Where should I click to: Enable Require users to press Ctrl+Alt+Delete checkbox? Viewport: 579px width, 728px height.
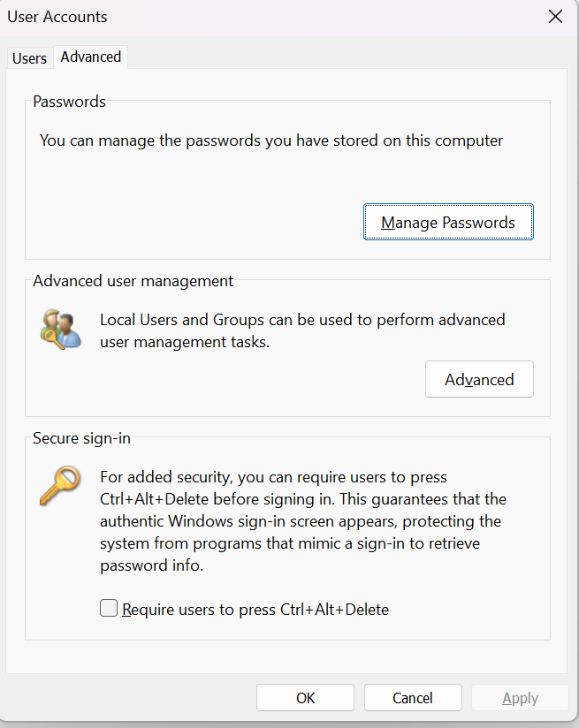(109, 608)
